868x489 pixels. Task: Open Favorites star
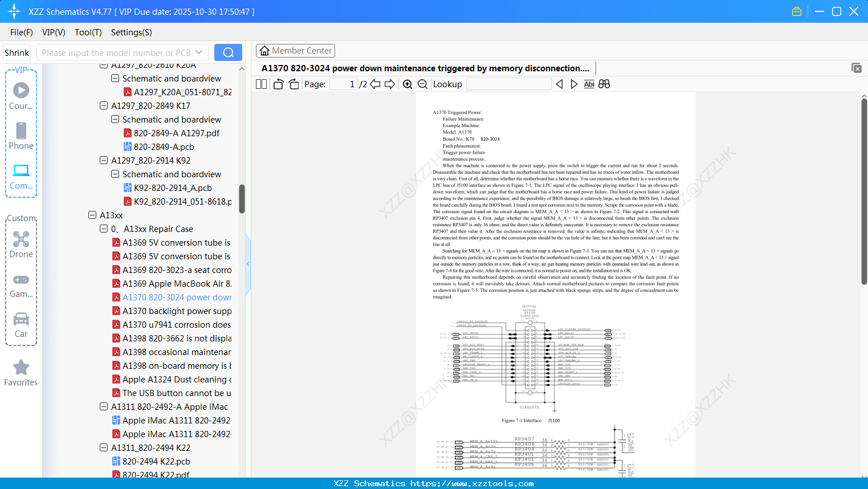[x=21, y=373]
